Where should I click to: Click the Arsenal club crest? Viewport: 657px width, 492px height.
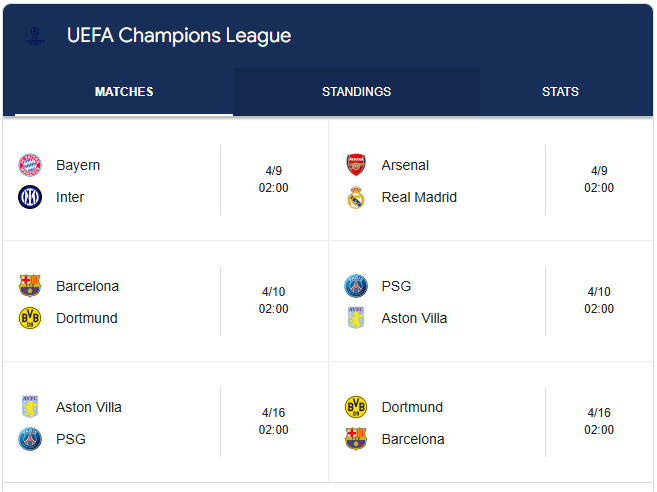pyautogui.click(x=356, y=165)
